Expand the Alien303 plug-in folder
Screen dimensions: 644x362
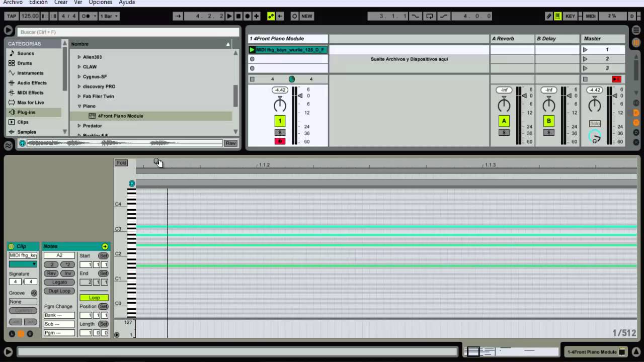click(79, 57)
